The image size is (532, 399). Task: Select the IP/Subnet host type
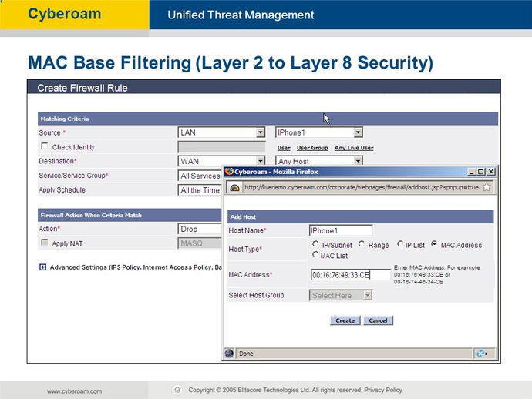[x=315, y=243]
